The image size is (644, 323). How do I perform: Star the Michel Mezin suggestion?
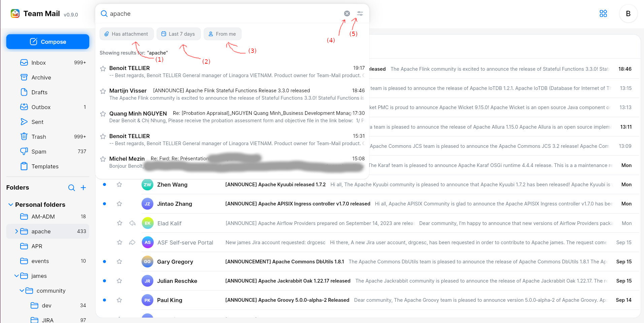click(x=103, y=159)
